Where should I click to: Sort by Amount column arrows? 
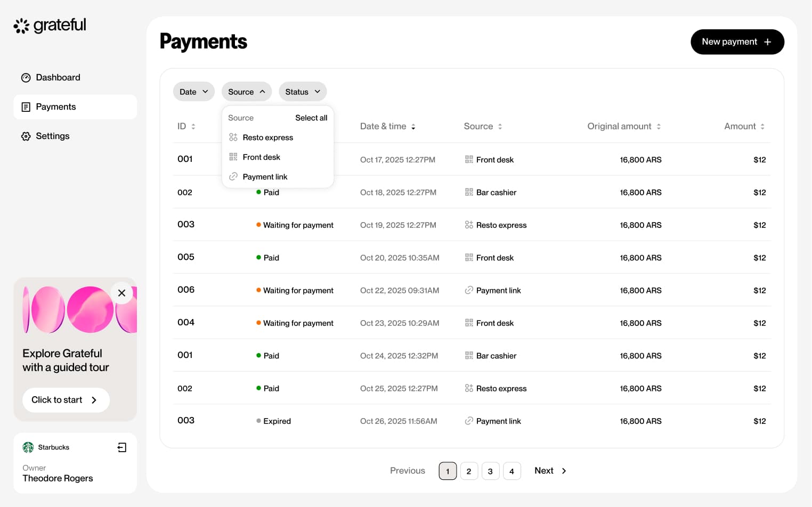pos(762,127)
